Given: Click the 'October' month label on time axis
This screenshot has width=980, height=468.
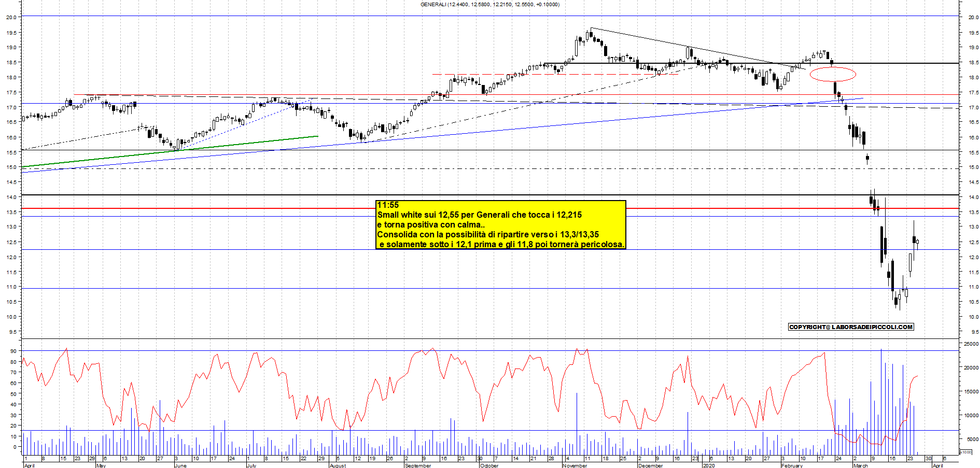Looking at the screenshot, I should pos(489,465).
